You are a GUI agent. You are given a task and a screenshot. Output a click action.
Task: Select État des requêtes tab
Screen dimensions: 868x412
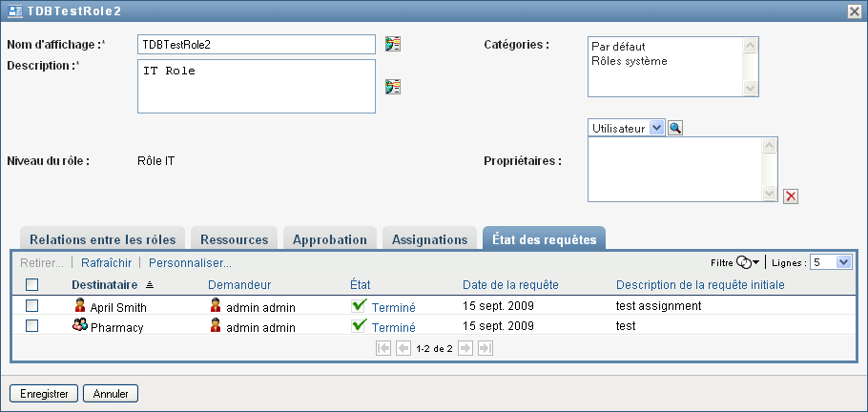click(544, 239)
